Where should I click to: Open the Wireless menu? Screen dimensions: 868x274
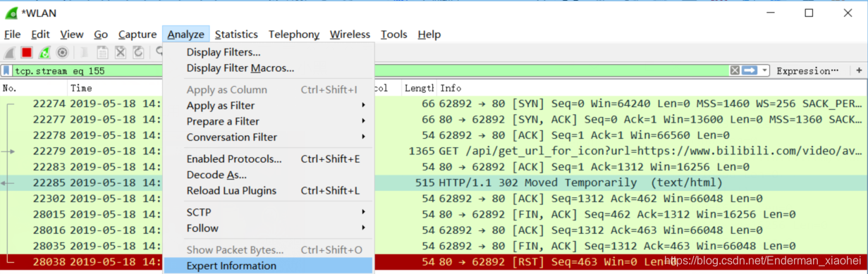(350, 34)
